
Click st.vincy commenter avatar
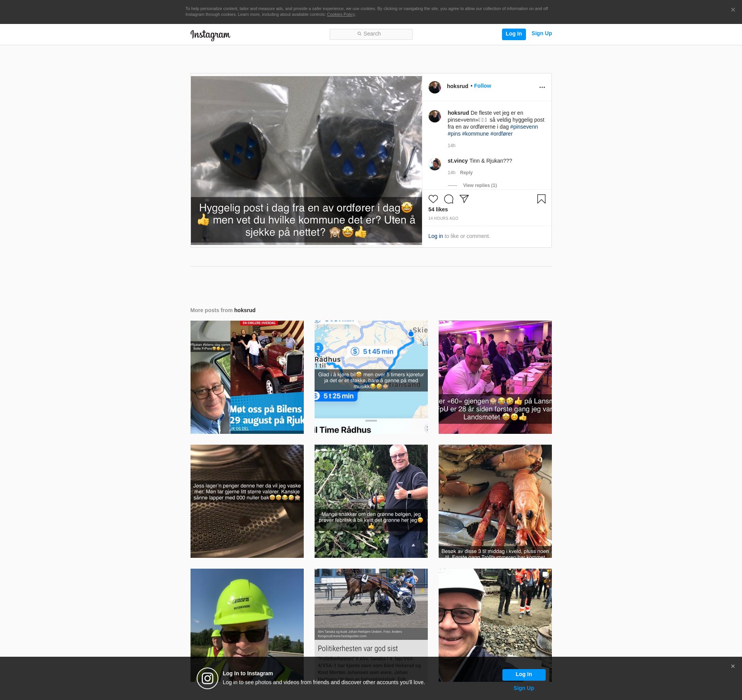(435, 164)
